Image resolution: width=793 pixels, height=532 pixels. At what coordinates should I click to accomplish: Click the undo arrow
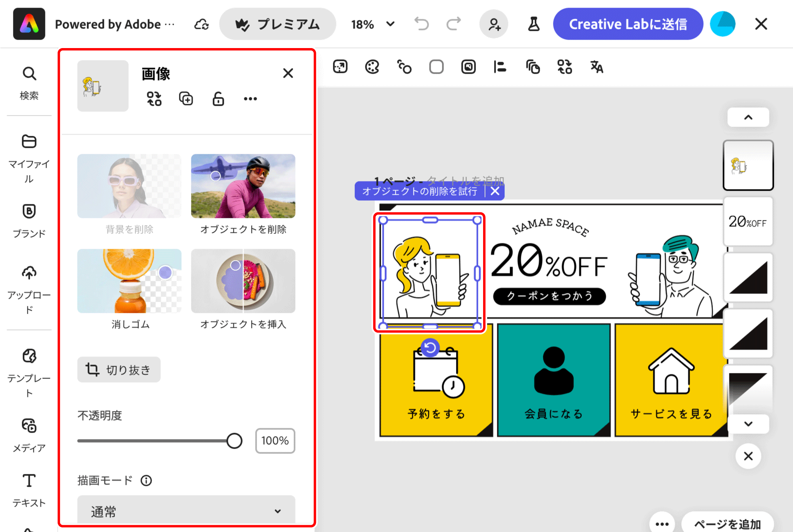click(421, 24)
